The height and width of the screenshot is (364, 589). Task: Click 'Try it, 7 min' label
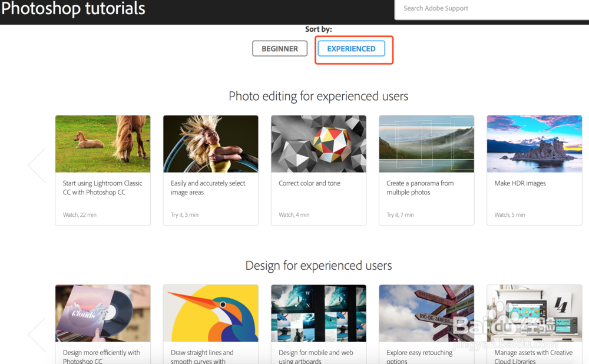400,215
